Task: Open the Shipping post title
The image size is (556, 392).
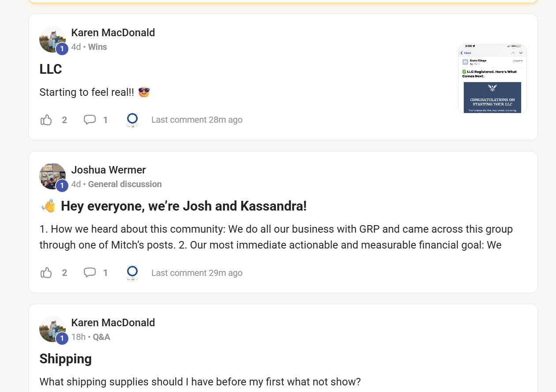Action: (66, 359)
